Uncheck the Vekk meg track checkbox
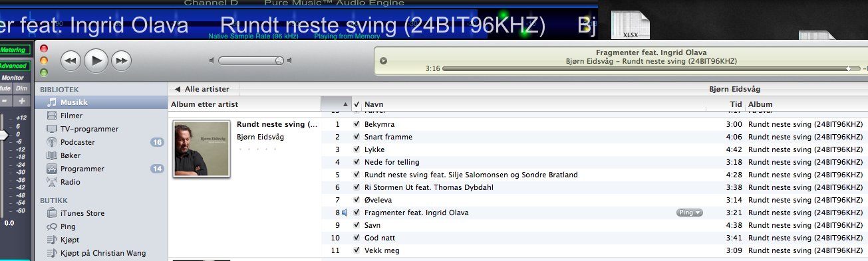868x261 pixels. click(357, 250)
